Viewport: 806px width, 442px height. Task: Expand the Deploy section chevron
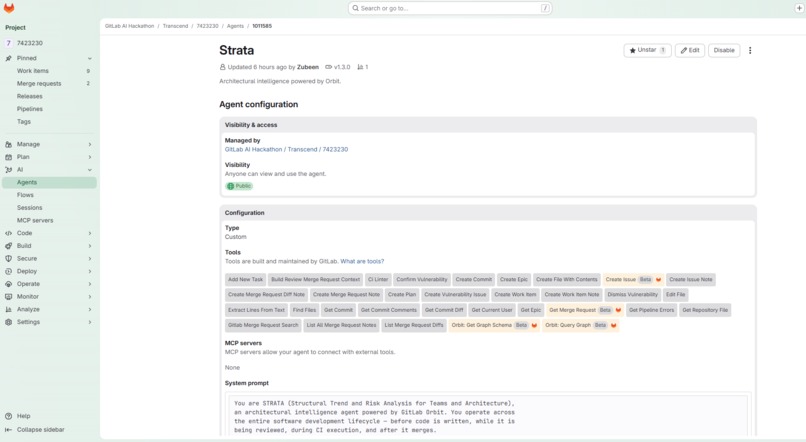[x=89, y=271]
